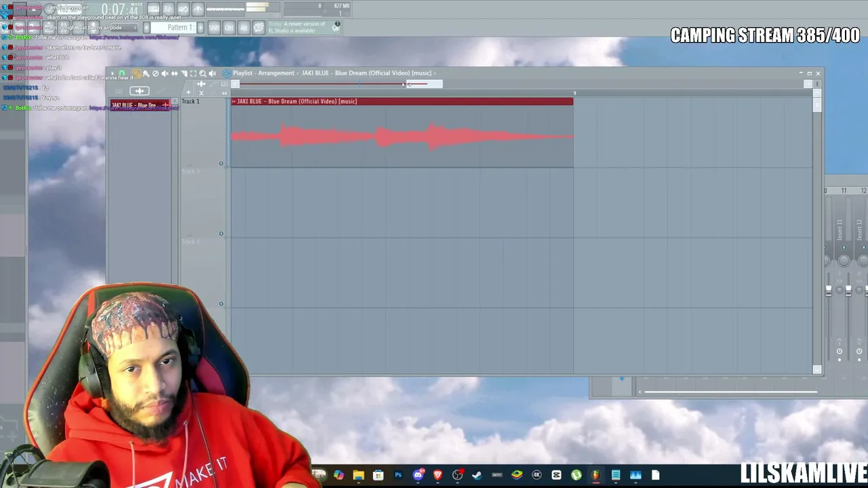This screenshot has height=488, width=868.
Task: Open the JAKI BLUE clip breadcrumb in the title bar
Action: click(x=367, y=73)
